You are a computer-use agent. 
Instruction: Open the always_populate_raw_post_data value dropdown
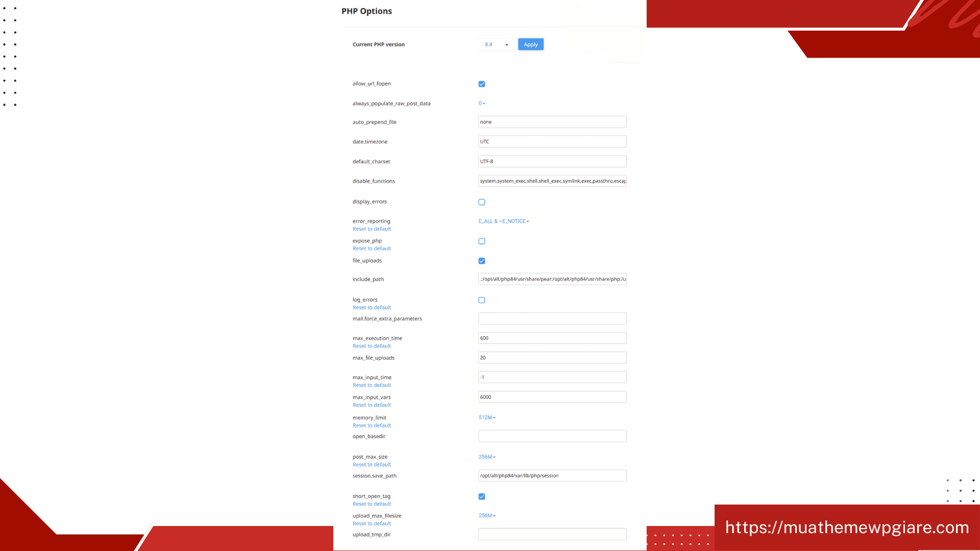coord(481,104)
